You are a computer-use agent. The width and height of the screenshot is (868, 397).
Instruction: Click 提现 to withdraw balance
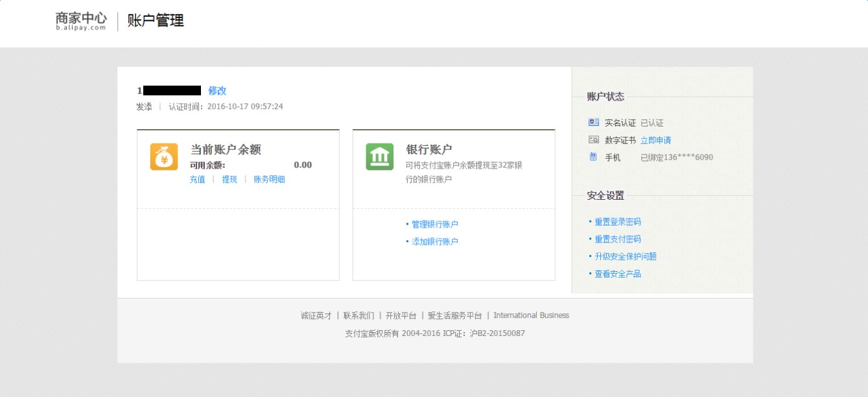229,180
